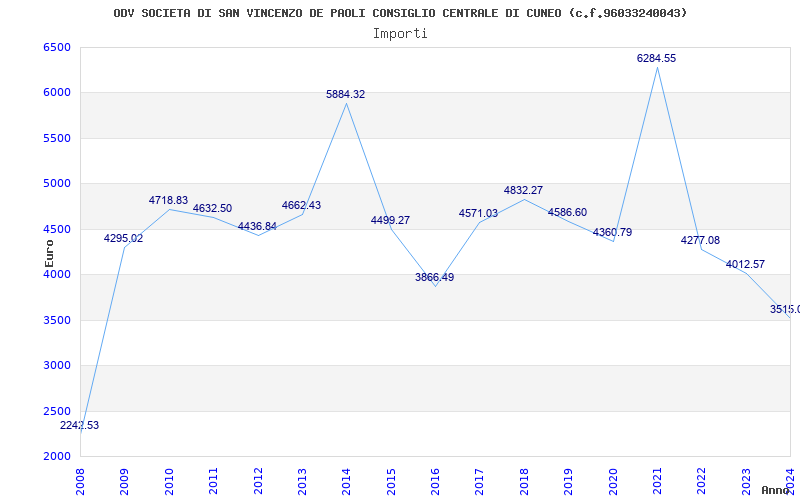Select data label 4718.83
The image size is (800, 500).
[168, 201]
